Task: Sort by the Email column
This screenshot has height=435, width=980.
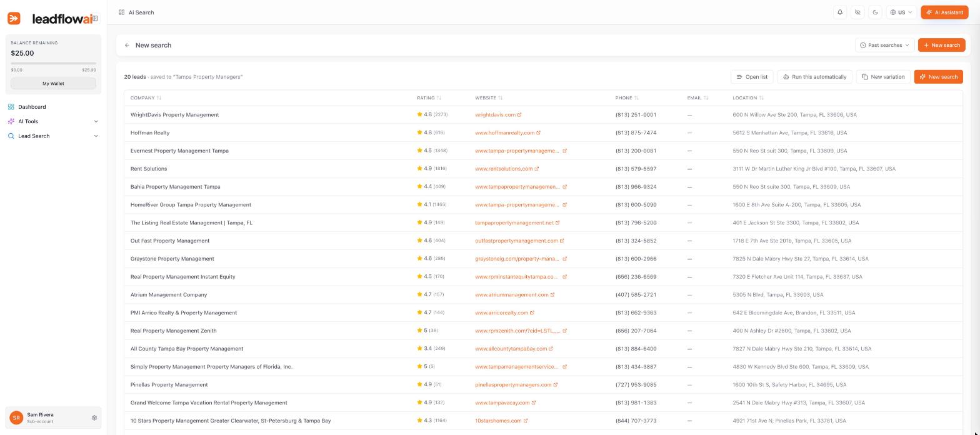Action: 697,98
